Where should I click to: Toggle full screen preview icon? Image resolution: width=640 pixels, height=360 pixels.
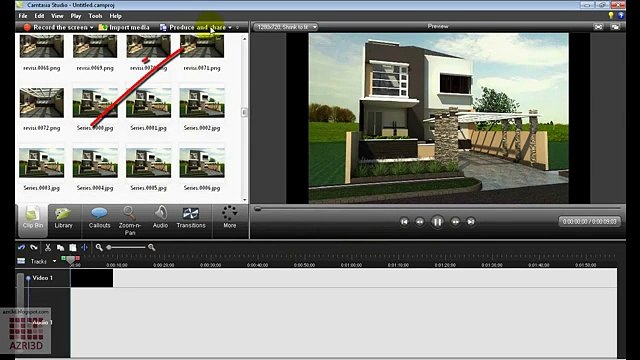pos(598,27)
